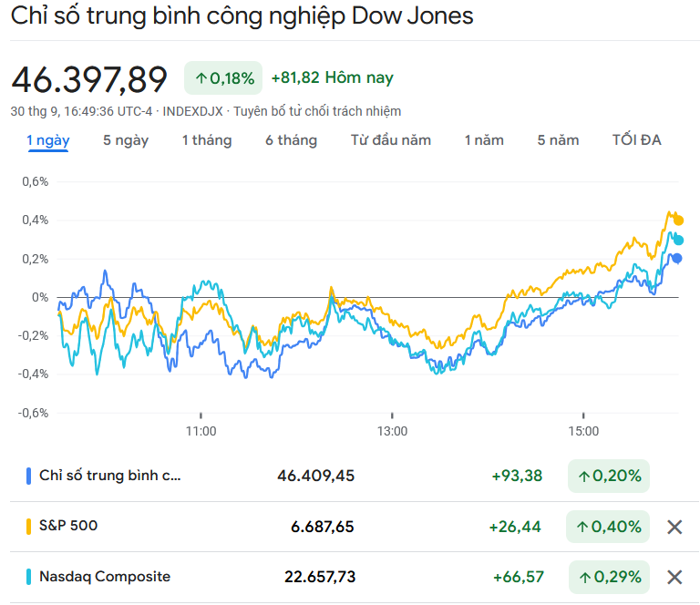Click the up-arrow 0,18% change badge
This screenshot has width=700, height=605.
pos(223,78)
